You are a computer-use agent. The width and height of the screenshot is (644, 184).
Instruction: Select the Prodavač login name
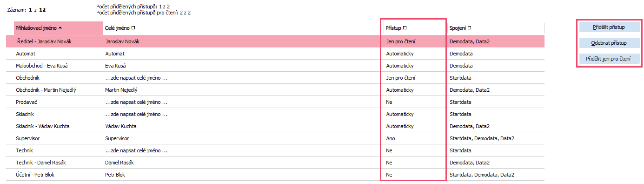[27, 102]
